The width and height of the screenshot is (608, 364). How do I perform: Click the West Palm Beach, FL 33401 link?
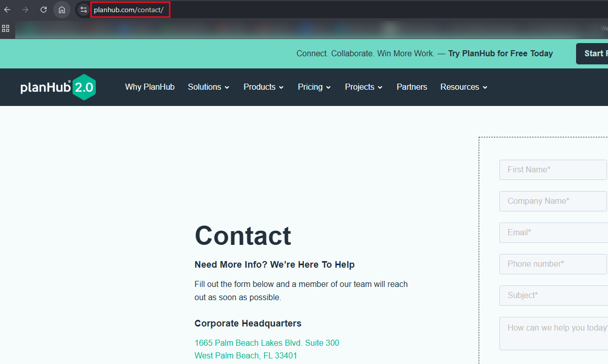pyautogui.click(x=246, y=355)
